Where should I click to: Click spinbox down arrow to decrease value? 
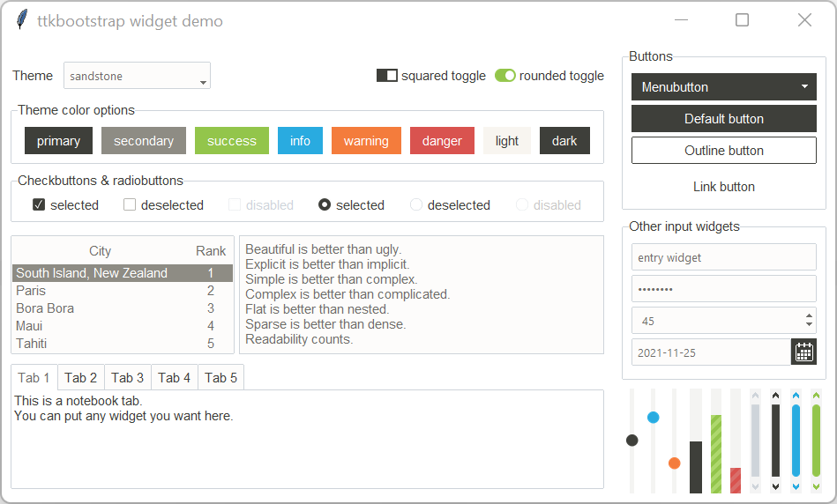point(810,324)
